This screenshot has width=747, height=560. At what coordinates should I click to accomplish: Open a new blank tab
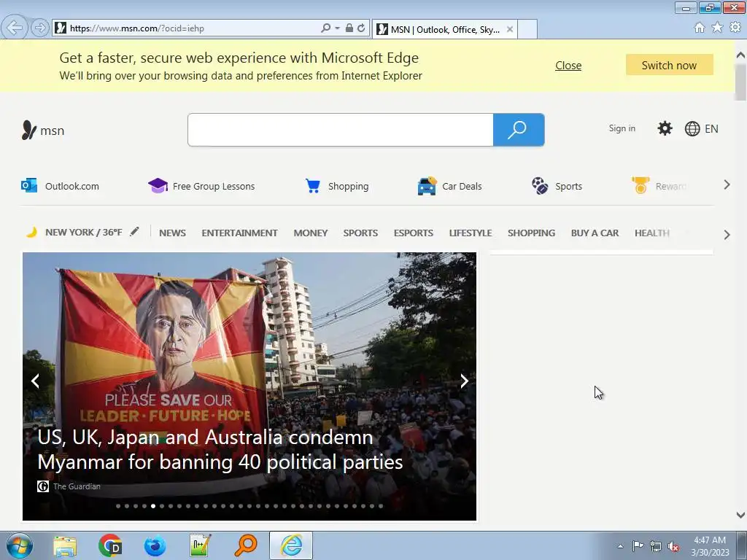point(527,29)
